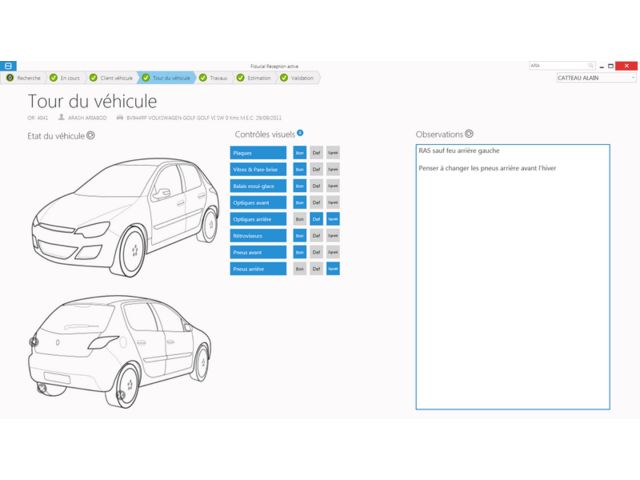Click the Plaques control label button

pos(258,153)
